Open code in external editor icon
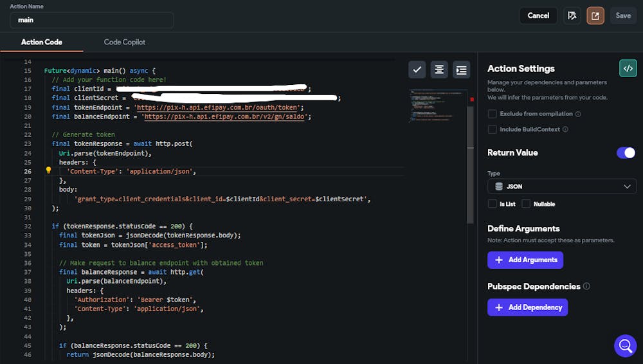This screenshot has width=643, height=364. click(x=595, y=15)
